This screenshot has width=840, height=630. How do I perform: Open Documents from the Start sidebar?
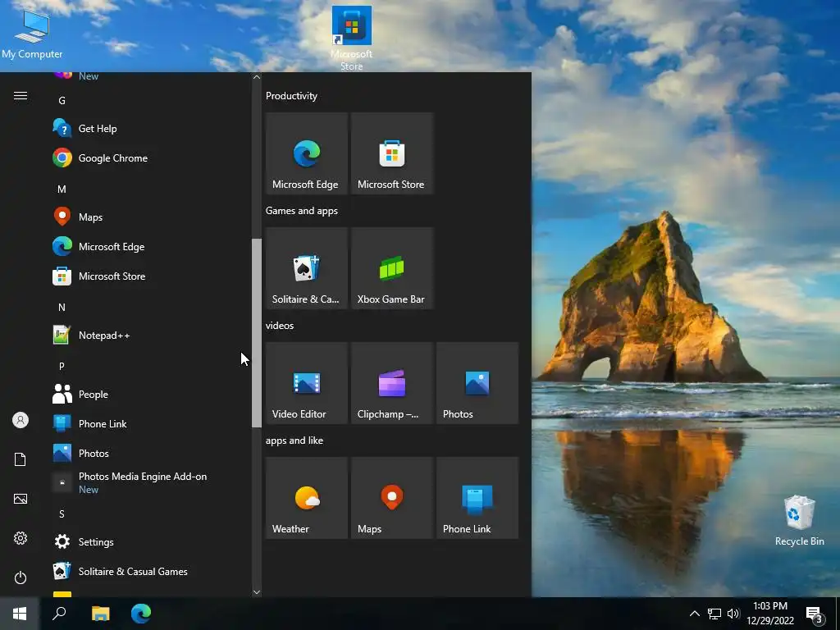click(x=21, y=459)
